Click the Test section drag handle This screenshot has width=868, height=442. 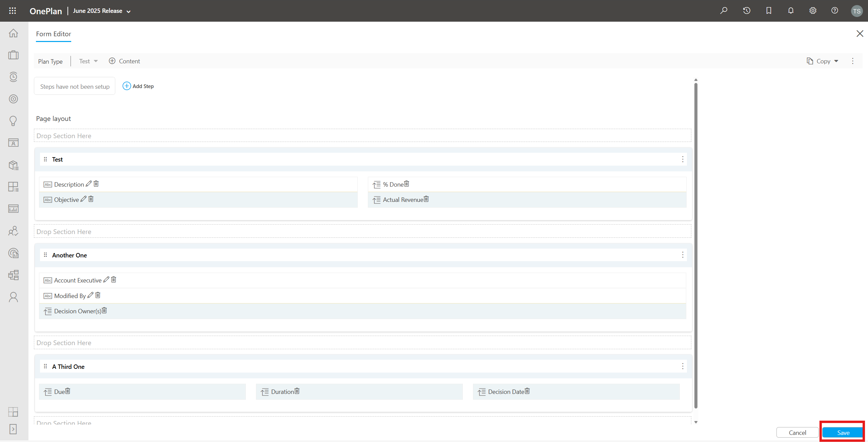point(45,159)
